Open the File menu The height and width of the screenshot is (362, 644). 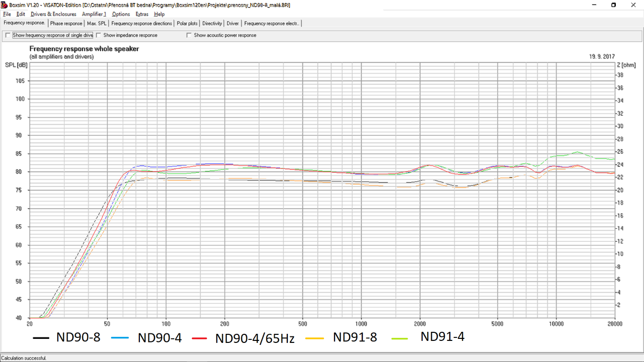(x=7, y=14)
